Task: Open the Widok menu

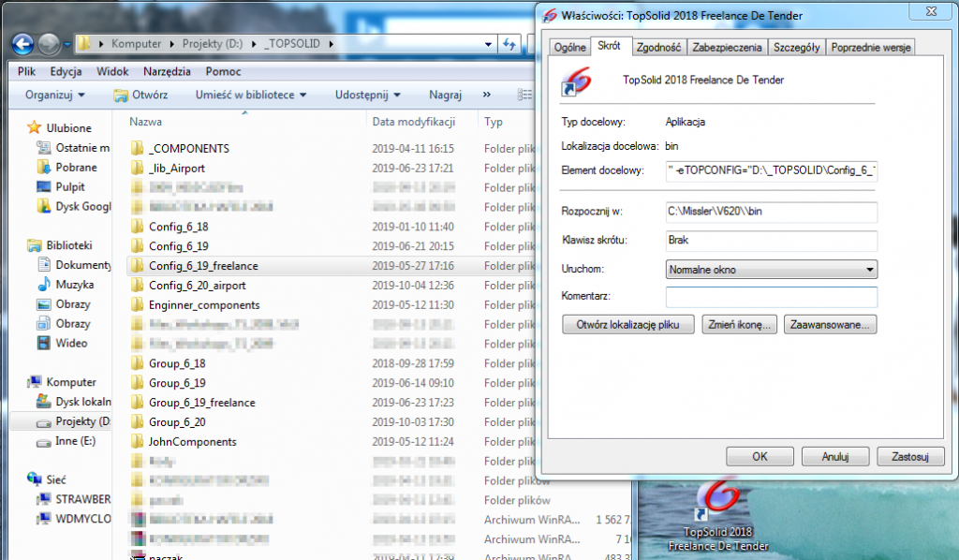Action: pyautogui.click(x=112, y=71)
